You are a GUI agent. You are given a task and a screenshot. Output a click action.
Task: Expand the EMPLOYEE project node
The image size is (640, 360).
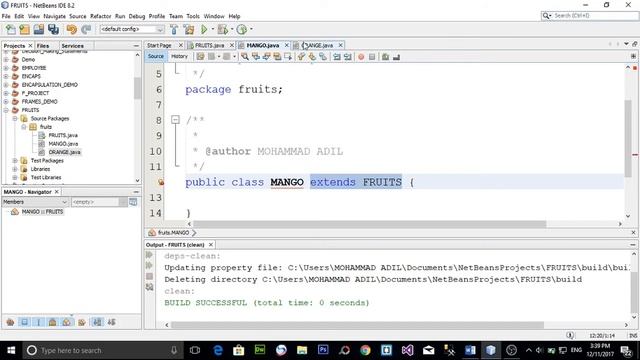tap(6, 68)
